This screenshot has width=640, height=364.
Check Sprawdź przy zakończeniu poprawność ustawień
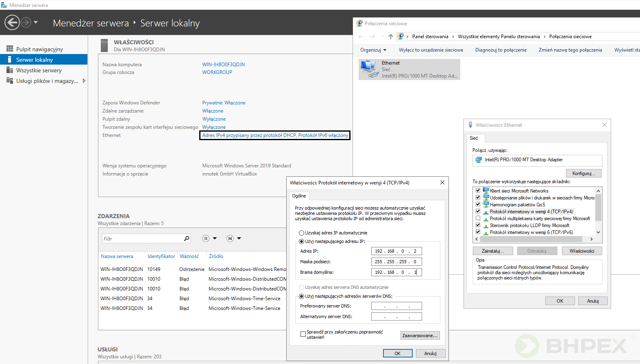point(303,334)
